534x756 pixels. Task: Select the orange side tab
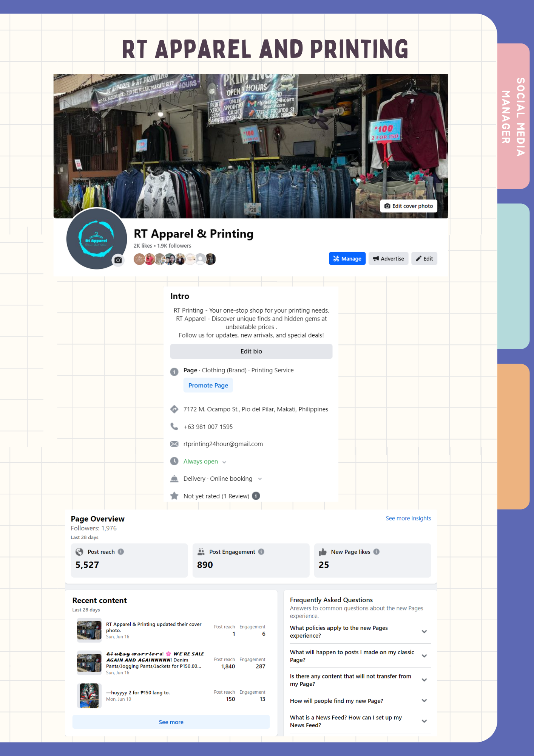pyautogui.click(x=513, y=437)
